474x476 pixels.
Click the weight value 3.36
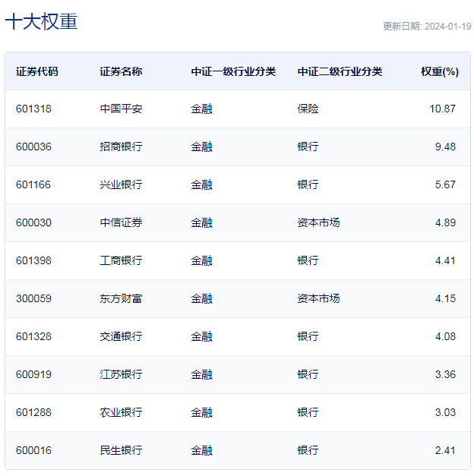(445, 374)
